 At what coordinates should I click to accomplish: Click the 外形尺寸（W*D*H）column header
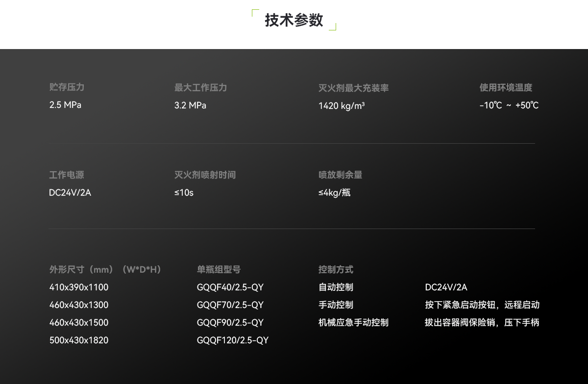point(104,270)
